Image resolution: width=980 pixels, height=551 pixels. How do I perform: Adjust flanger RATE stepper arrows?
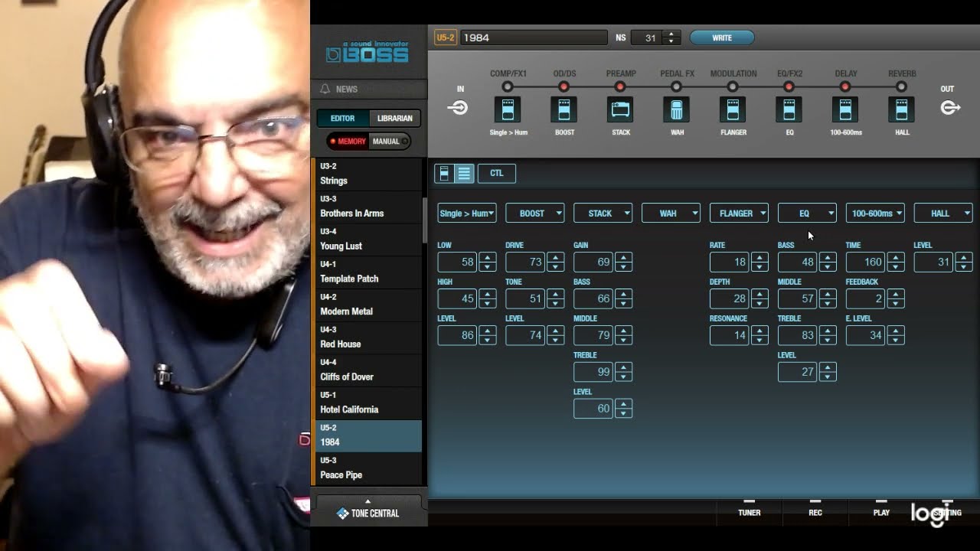click(759, 262)
